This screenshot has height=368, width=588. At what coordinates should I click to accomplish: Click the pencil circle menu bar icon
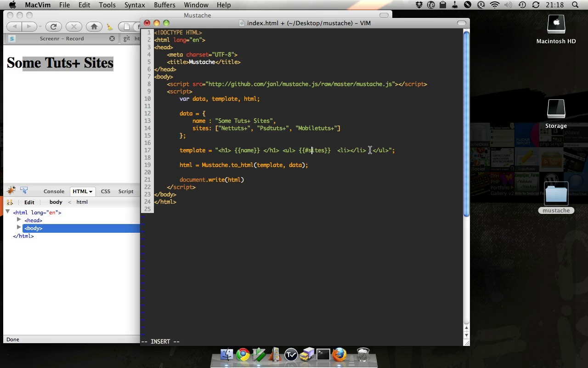click(x=468, y=5)
